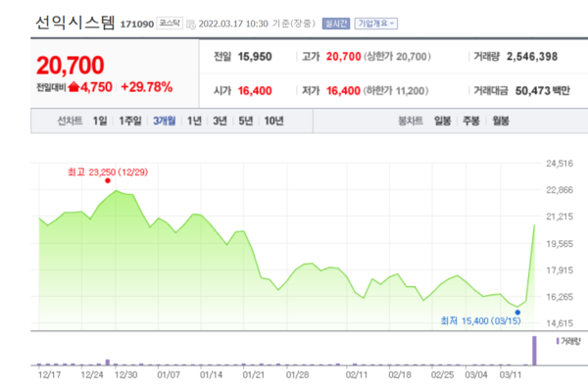
Task: Click the 최고 23,250 (12/29) label
Action: tap(108, 172)
